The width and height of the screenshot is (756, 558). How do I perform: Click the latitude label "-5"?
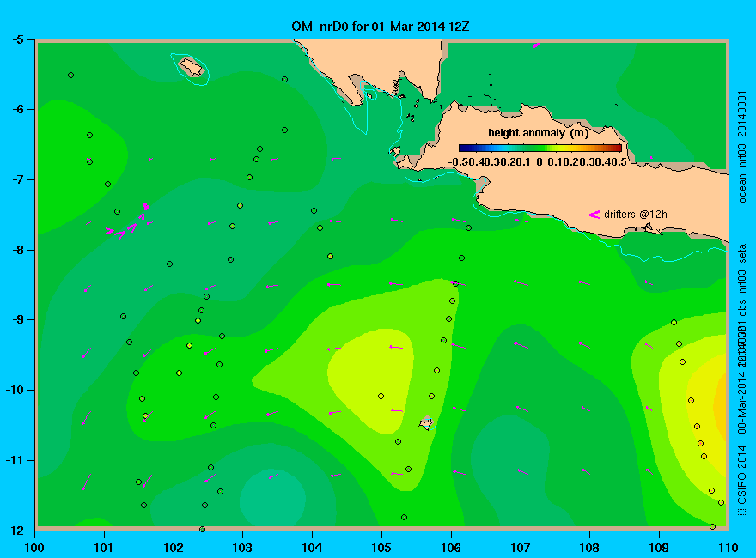click(18, 39)
